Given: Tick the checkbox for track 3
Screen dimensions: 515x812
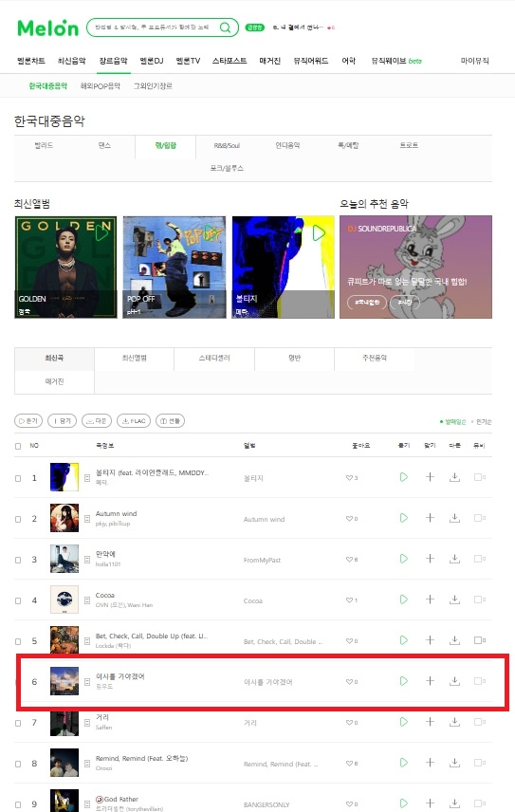Looking at the screenshot, I should [x=18, y=560].
